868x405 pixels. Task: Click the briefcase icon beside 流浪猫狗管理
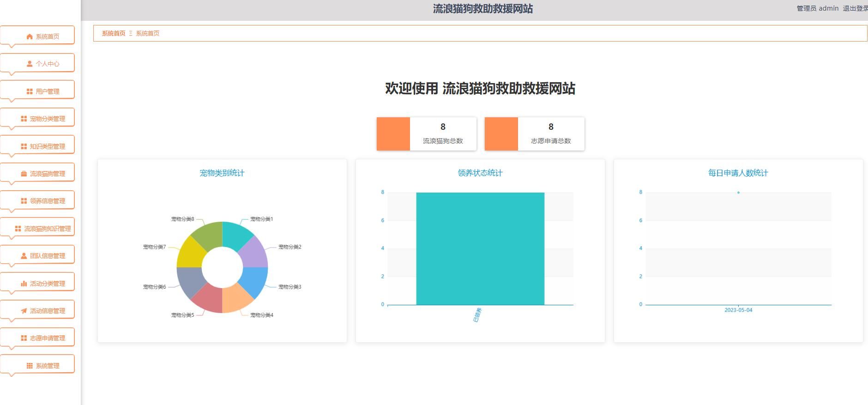pyautogui.click(x=24, y=174)
